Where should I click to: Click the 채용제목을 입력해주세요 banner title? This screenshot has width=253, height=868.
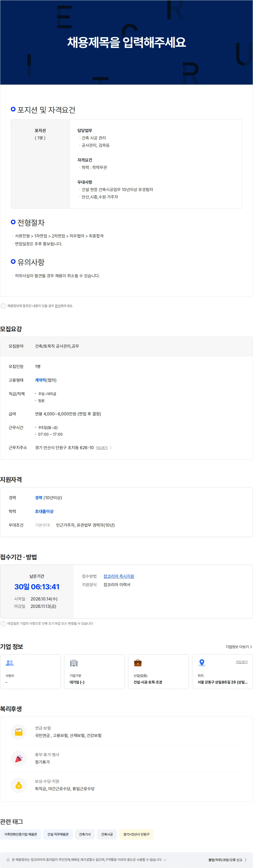click(126, 42)
